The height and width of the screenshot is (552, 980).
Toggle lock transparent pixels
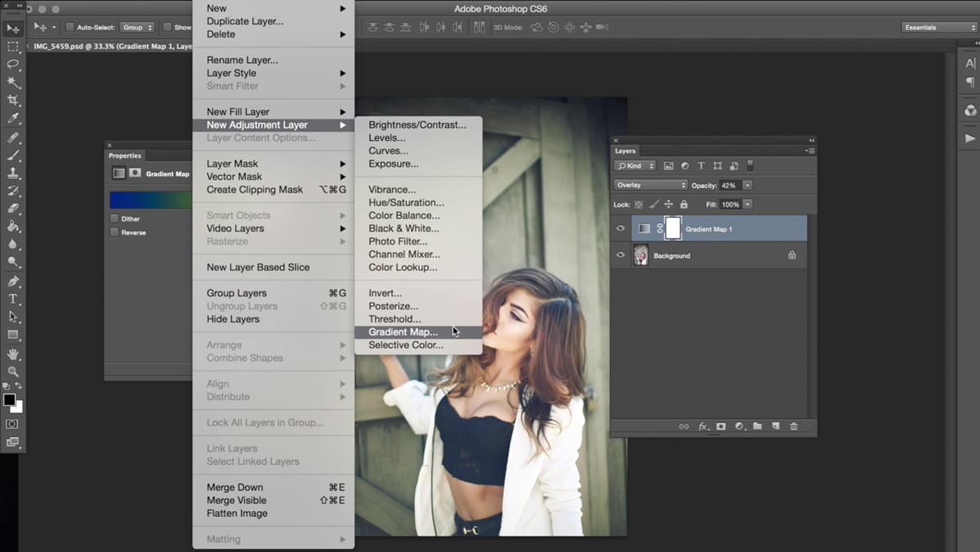tap(639, 204)
